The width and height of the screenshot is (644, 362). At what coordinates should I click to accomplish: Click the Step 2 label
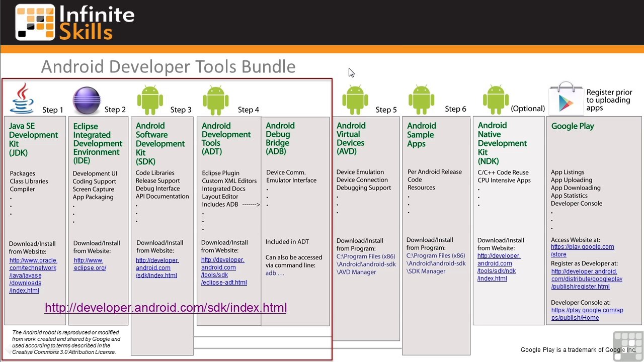click(115, 109)
